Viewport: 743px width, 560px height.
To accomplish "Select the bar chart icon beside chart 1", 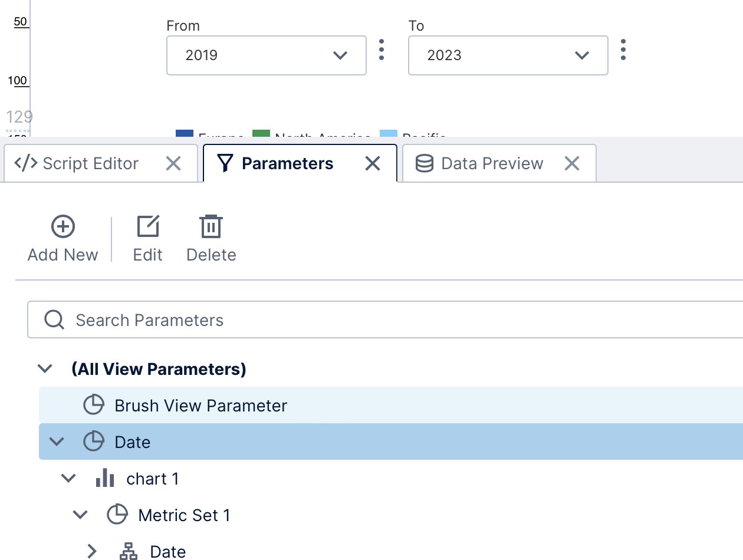I will click(x=104, y=478).
